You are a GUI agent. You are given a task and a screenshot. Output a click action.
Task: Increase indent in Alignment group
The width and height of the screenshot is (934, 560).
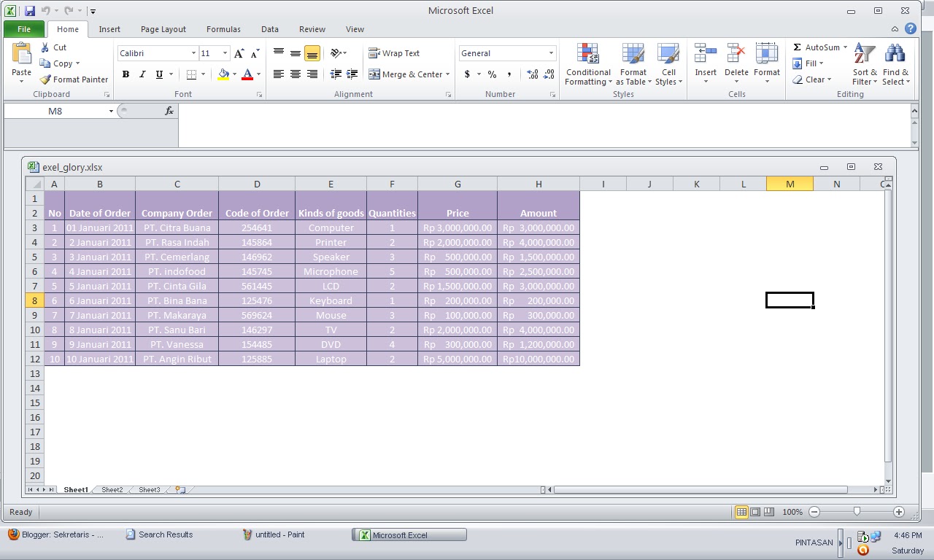[x=352, y=74]
